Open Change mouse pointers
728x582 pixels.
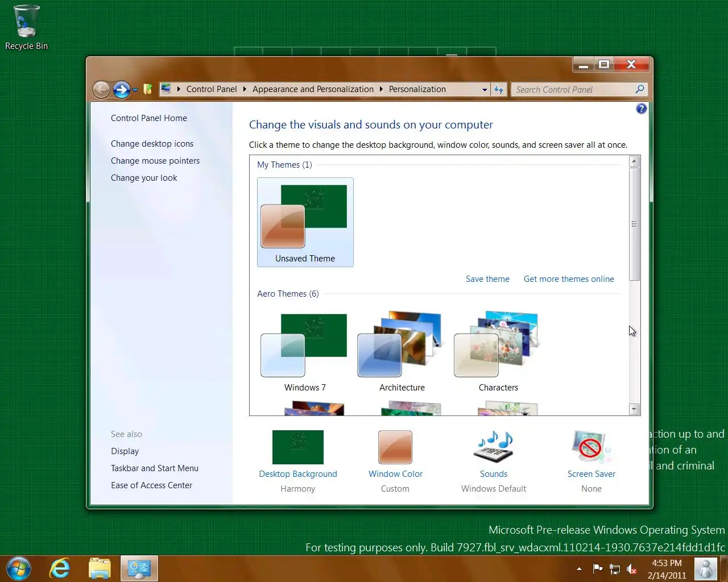click(x=155, y=161)
